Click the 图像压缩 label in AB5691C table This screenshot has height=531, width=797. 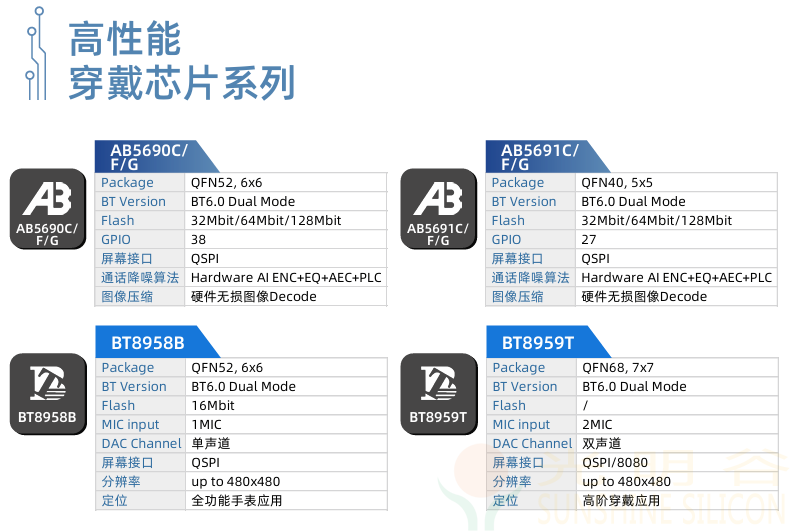pyautogui.click(x=517, y=296)
